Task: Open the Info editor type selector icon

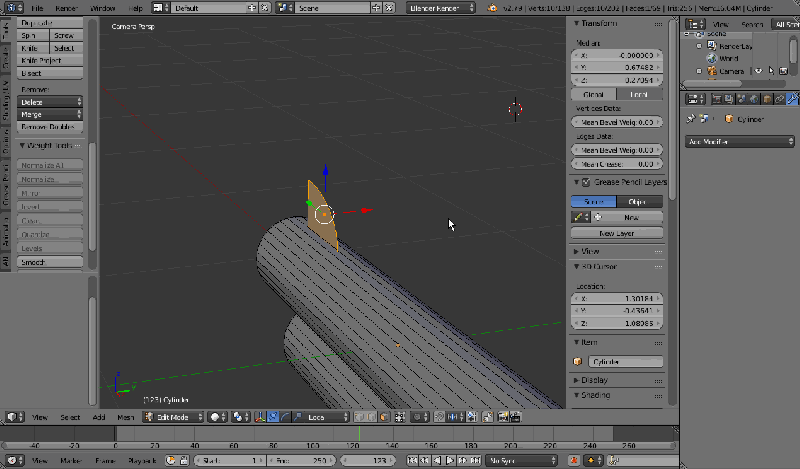Action: (13, 8)
